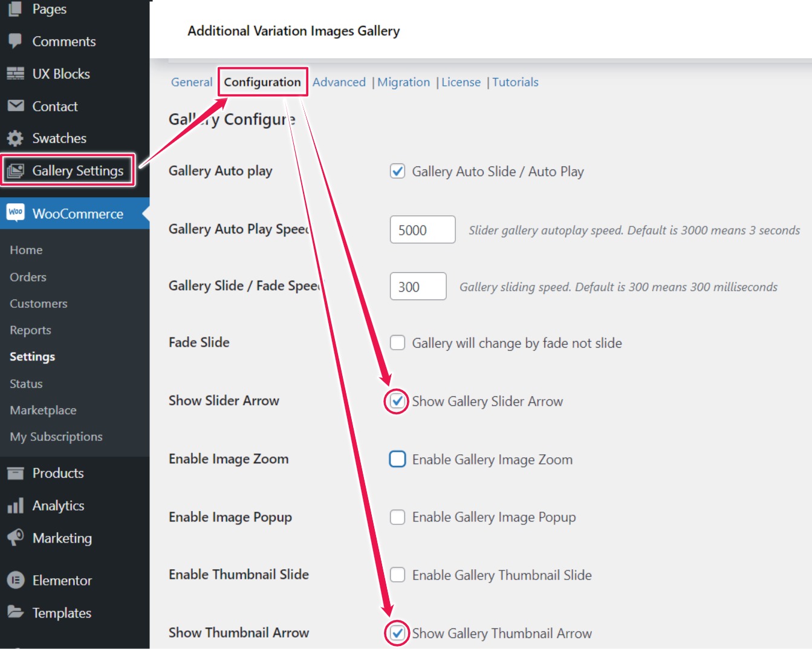Enable Gallery Thumbnail Slide checkbox
The width and height of the screenshot is (812, 649).
click(397, 575)
